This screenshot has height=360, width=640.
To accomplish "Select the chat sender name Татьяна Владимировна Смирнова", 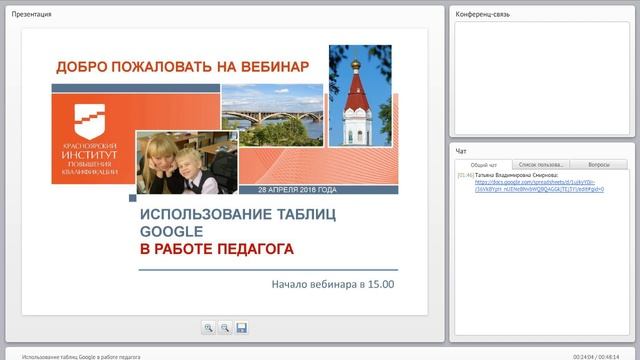I will click(x=516, y=175).
